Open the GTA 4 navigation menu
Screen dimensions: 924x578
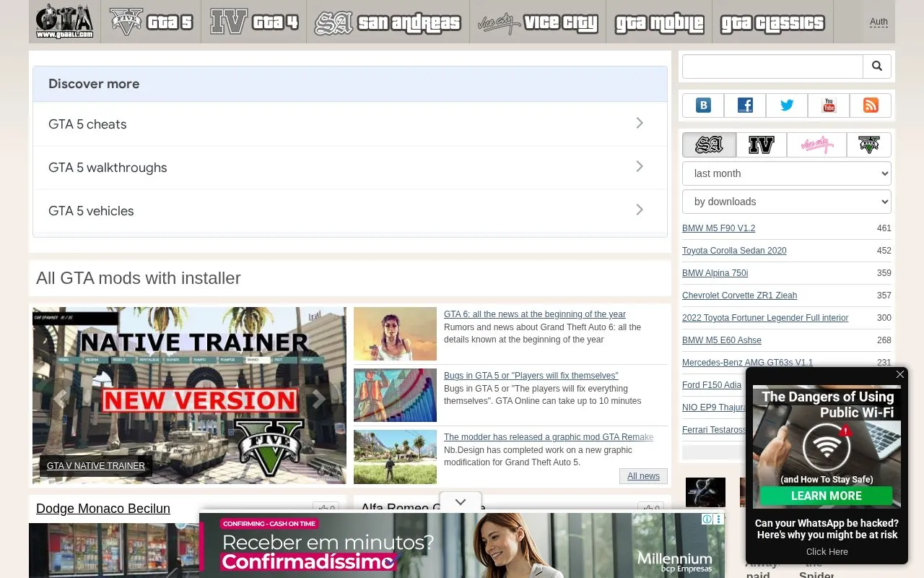click(x=254, y=22)
